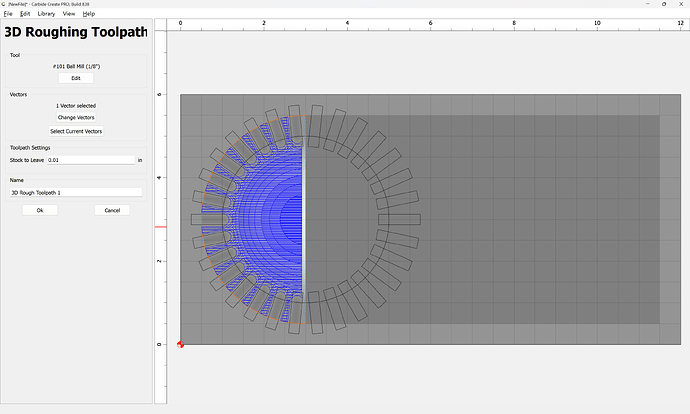Click the horizontal ruler at mark 6

click(x=430, y=23)
